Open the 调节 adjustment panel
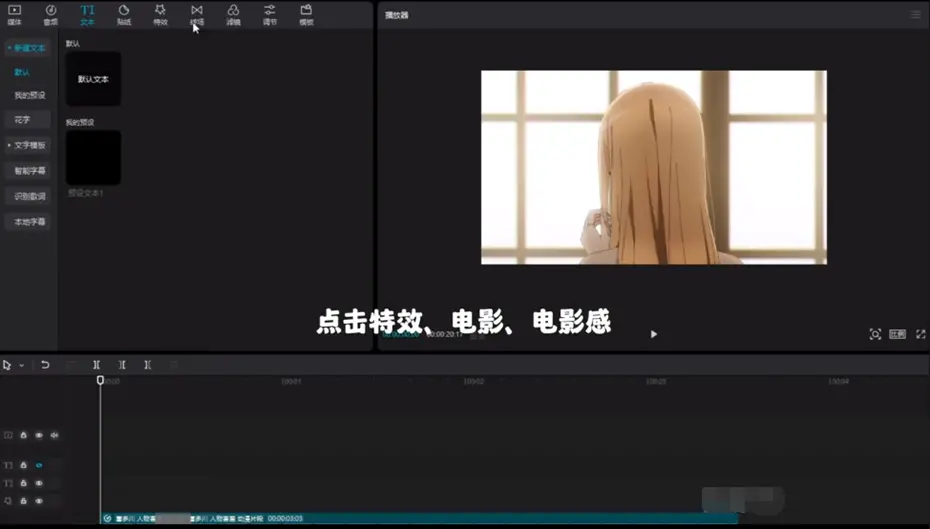Screen dimensions: 930x529 (x=270, y=15)
